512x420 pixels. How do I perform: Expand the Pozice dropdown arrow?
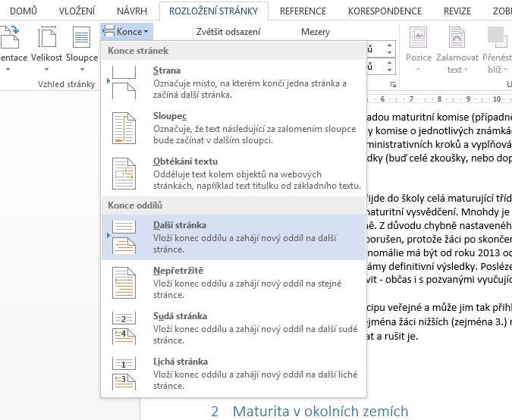pos(418,69)
